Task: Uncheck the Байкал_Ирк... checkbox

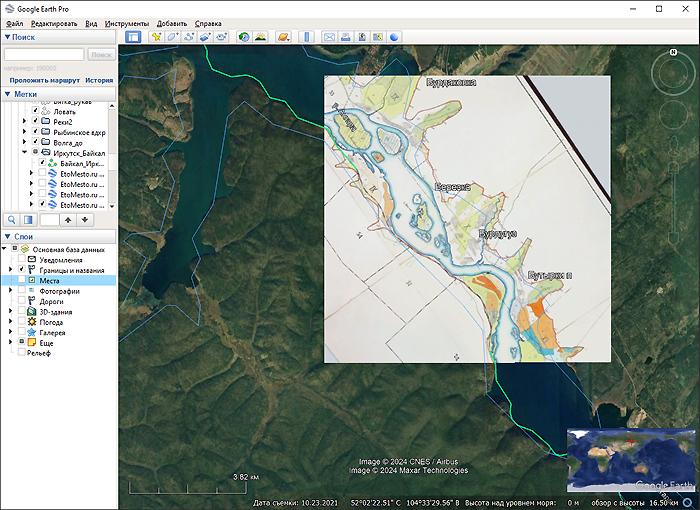Action: [42, 163]
